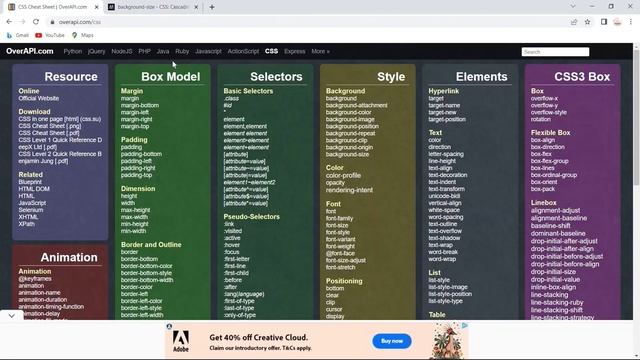Open the Chrome three-dot menu

tap(631, 22)
